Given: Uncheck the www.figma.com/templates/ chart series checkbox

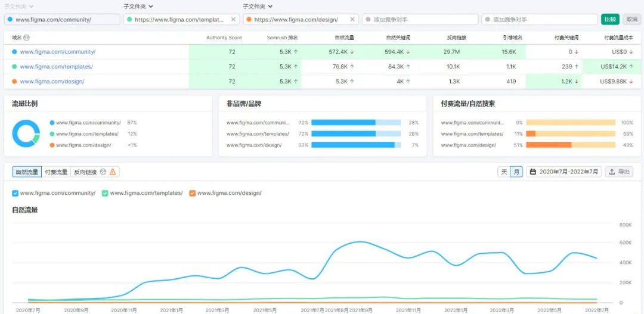Looking at the screenshot, I should click(105, 193).
